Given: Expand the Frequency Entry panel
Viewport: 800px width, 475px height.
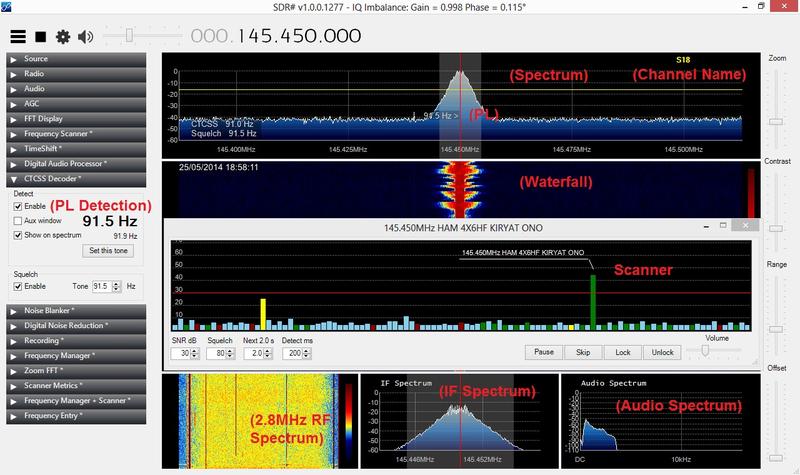Looking at the screenshot, I should [x=76, y=416].
